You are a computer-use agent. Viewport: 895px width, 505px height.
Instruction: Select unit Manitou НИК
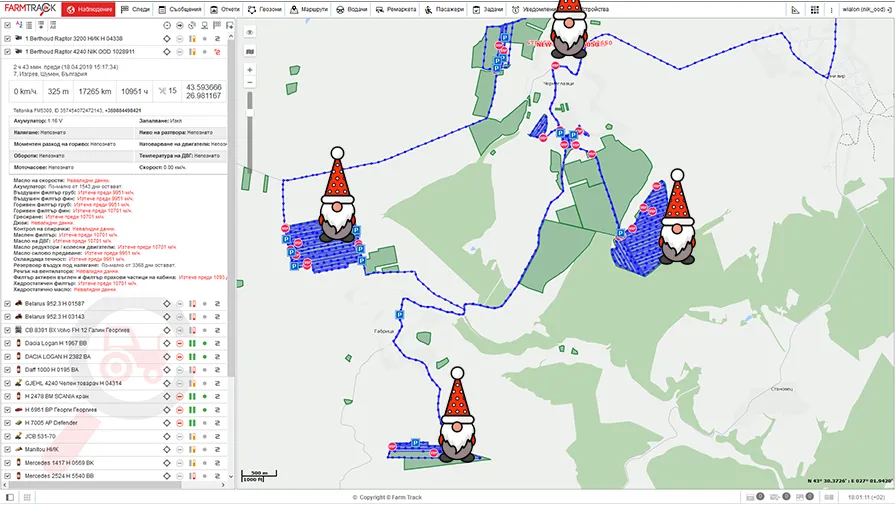click(42, 449)
